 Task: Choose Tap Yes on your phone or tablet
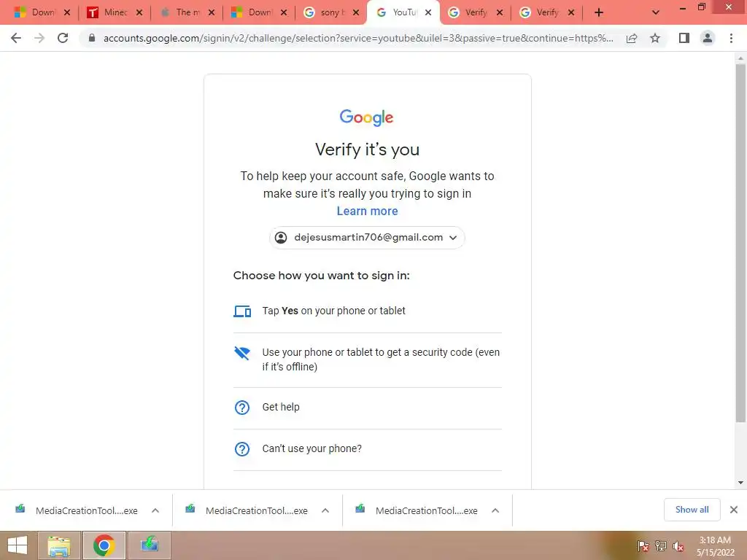(x=368, y=311)
